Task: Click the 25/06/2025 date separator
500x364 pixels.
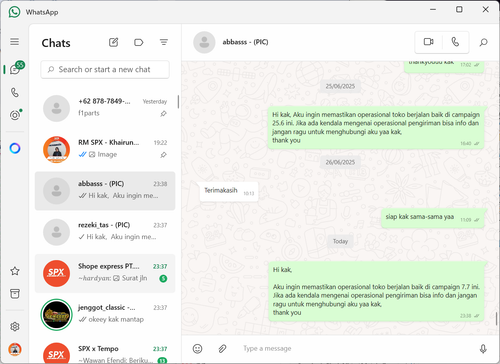Action: click(x=340, y=86)
